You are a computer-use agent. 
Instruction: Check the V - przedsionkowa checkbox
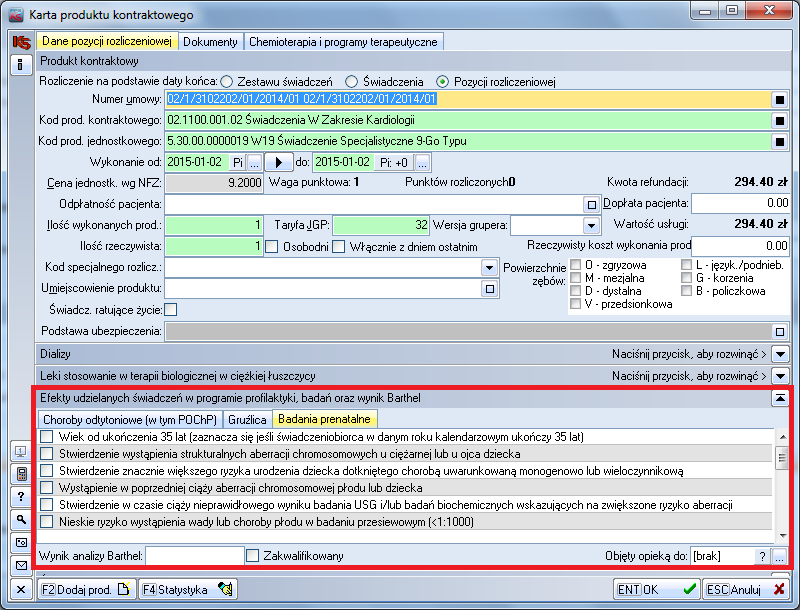point(576,304)
